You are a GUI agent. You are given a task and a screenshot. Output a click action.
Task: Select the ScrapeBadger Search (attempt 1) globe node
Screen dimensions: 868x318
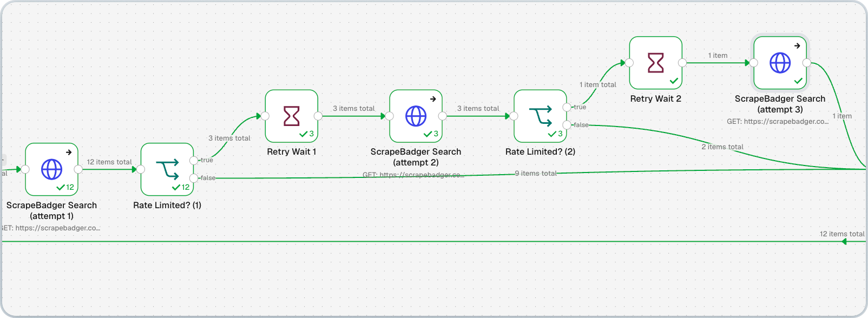pyautogui.click(x=52, y=169)
